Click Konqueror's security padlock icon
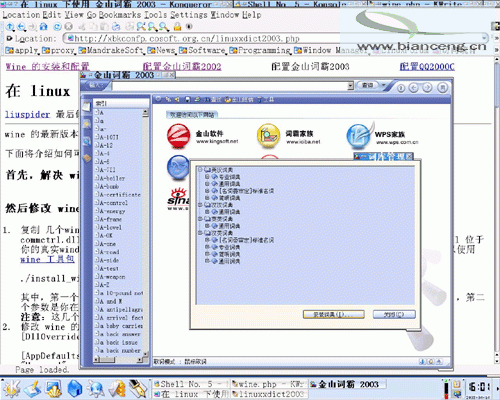This screenshot has width=500, height=400. [x=177, y=26]
